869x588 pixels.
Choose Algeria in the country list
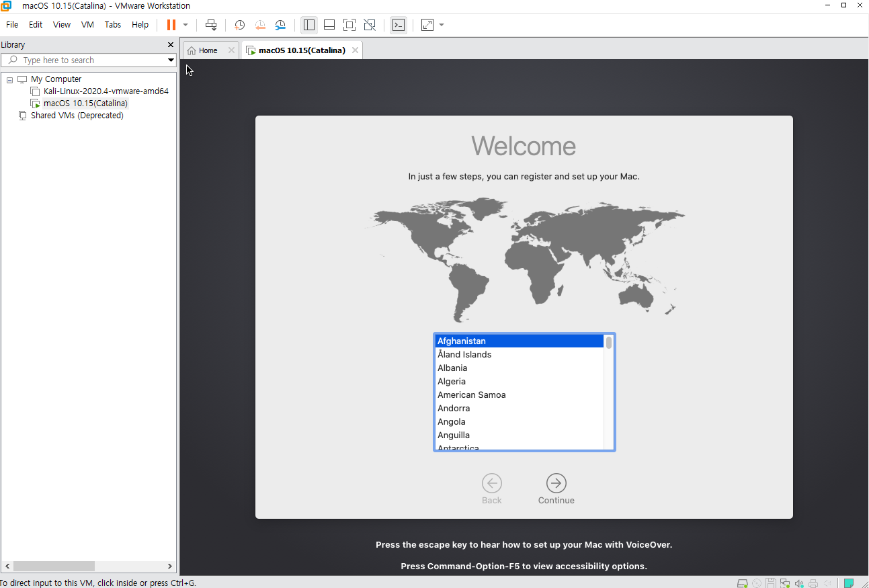(520, 382)
